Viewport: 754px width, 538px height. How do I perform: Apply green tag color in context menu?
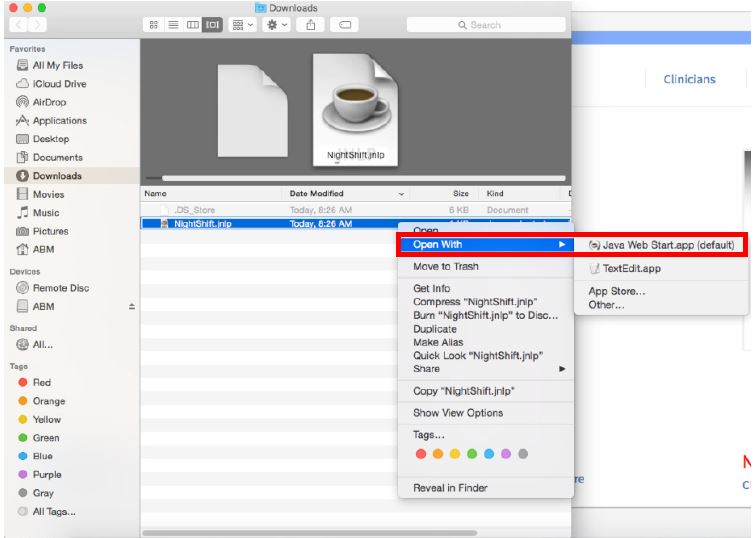click(472, 454)
